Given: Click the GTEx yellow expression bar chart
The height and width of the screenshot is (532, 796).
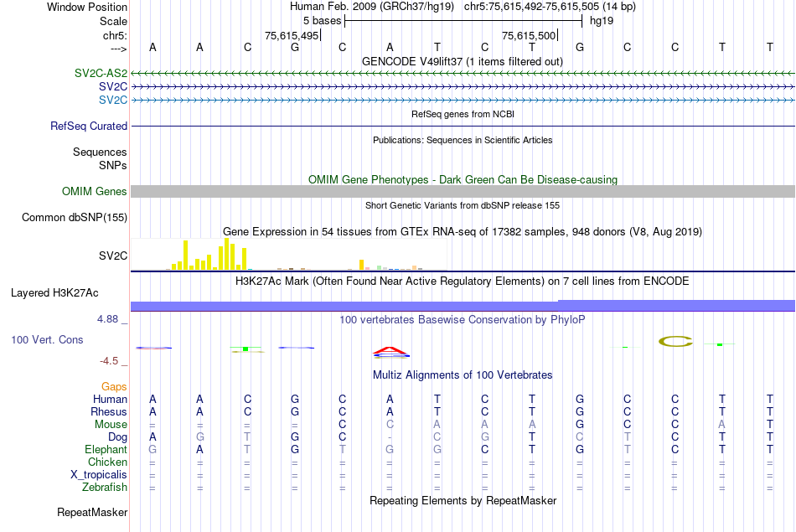Looking at the screenshot, I should click(289, 255).
